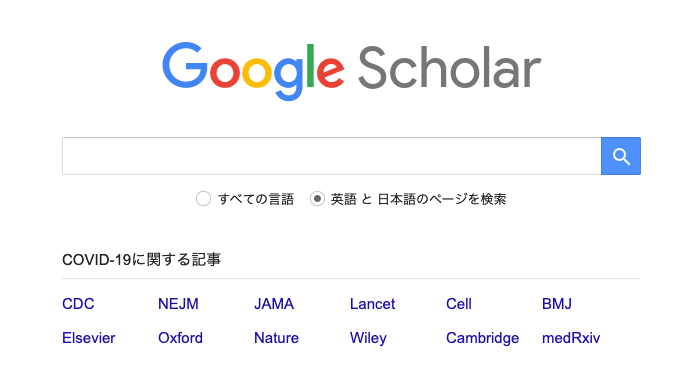Open the NEJM articles link
This screenshot has width=694, height=377.
point(178,304)
